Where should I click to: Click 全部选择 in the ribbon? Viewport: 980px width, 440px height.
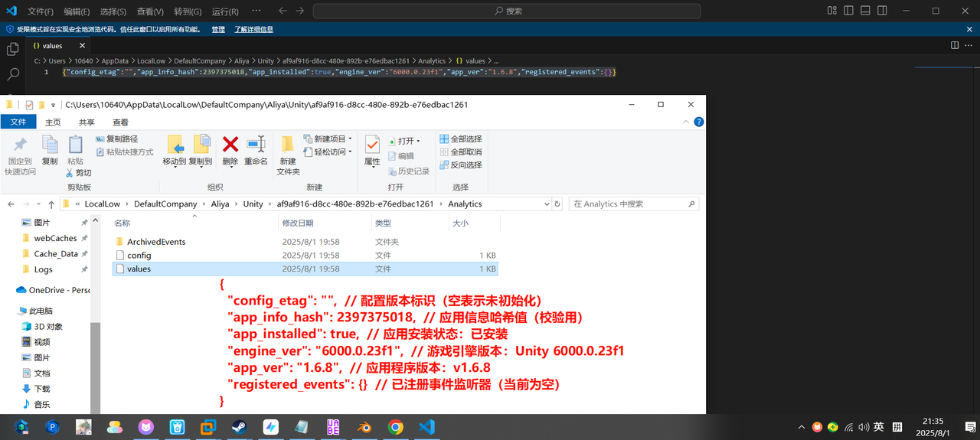coord(460,139)
